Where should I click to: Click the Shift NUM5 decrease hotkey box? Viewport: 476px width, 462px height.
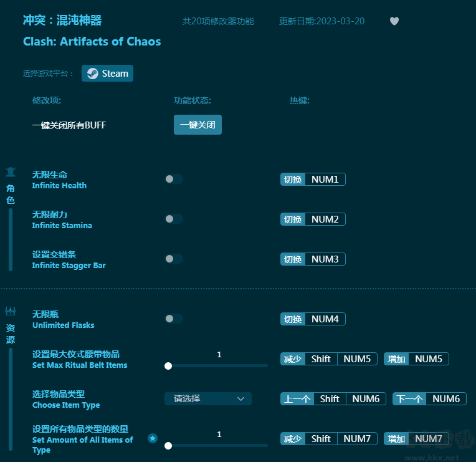point(328,359)
